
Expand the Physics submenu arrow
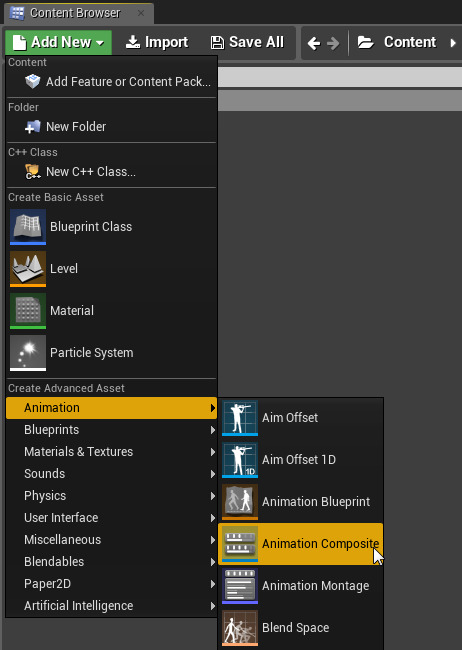[x=213, y=496]
